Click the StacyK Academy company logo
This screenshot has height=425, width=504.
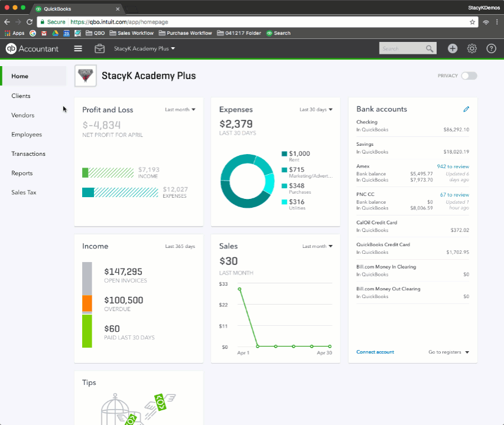coord(86,76)
